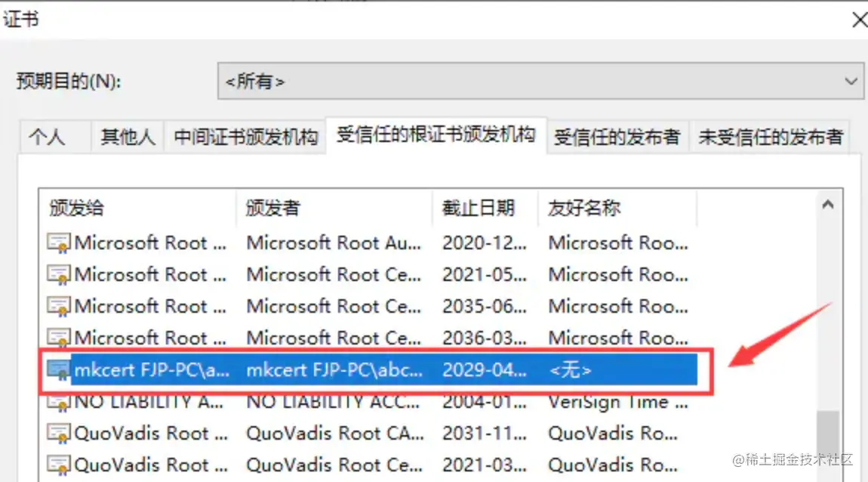The width and height of the screenshot is (868, 482).
Task: Click certificate icon of the 2020-12 Microsoft Root row
Action: pos(58,243)
